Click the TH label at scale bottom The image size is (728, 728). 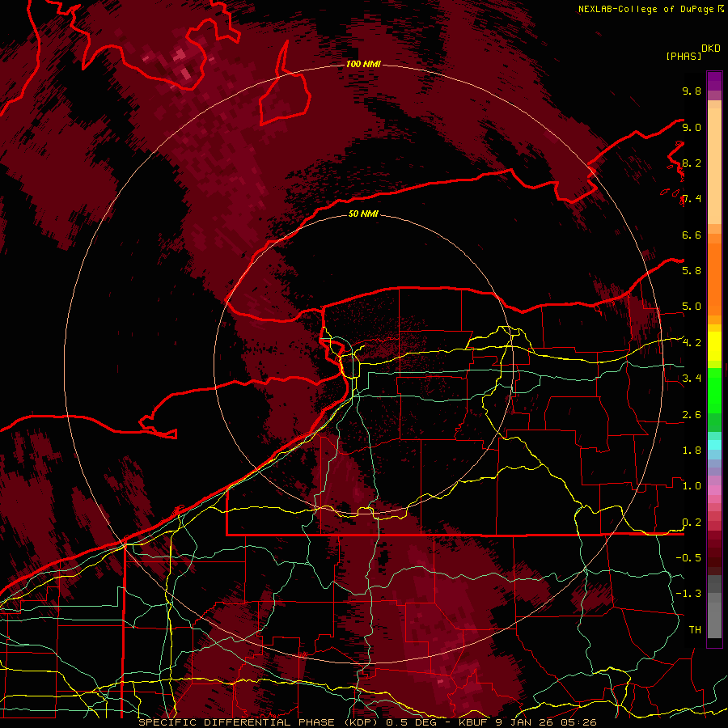(x=695, y=629)
